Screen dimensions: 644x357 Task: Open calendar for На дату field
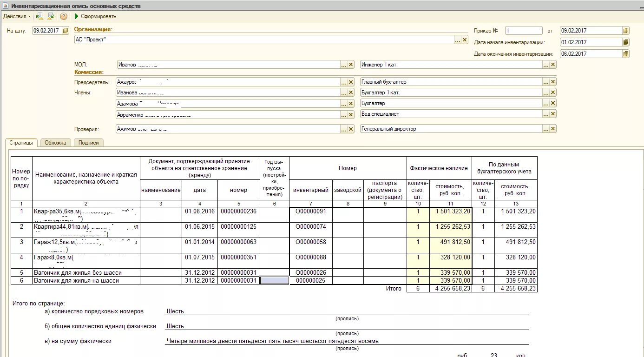[66, 31]
